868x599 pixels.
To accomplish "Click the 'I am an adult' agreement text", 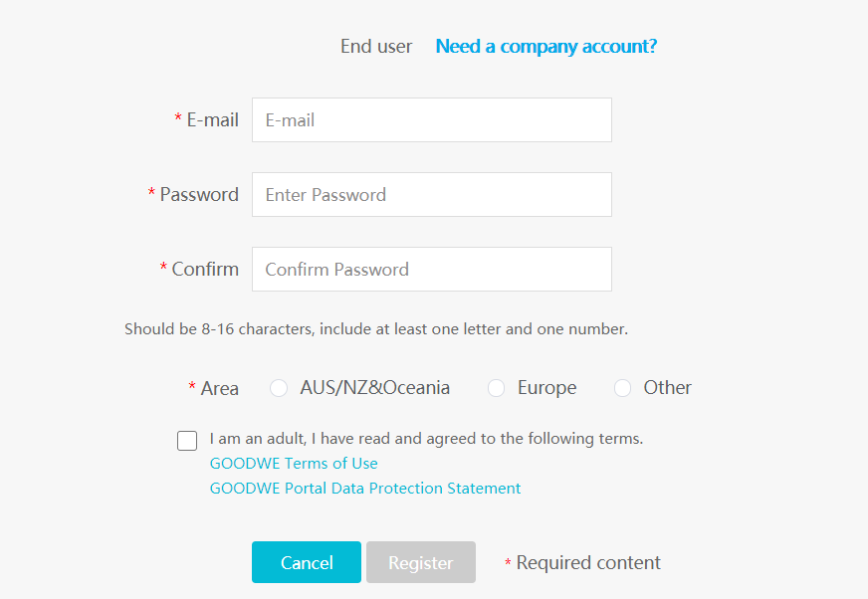I will 426,439.
